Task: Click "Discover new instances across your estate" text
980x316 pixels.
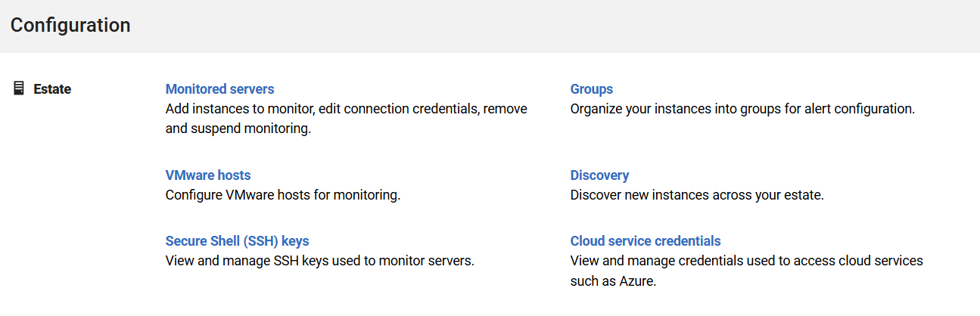Action: [696, 195]
